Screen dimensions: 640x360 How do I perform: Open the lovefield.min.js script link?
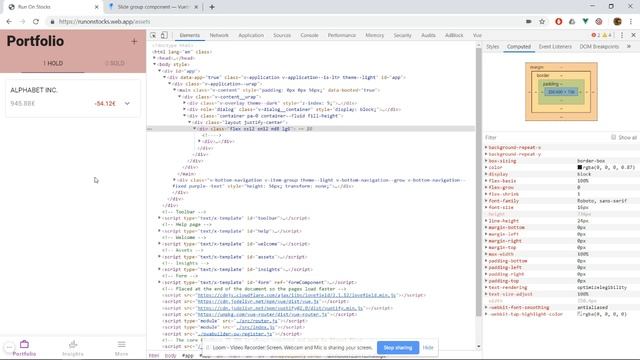(296, 295)
